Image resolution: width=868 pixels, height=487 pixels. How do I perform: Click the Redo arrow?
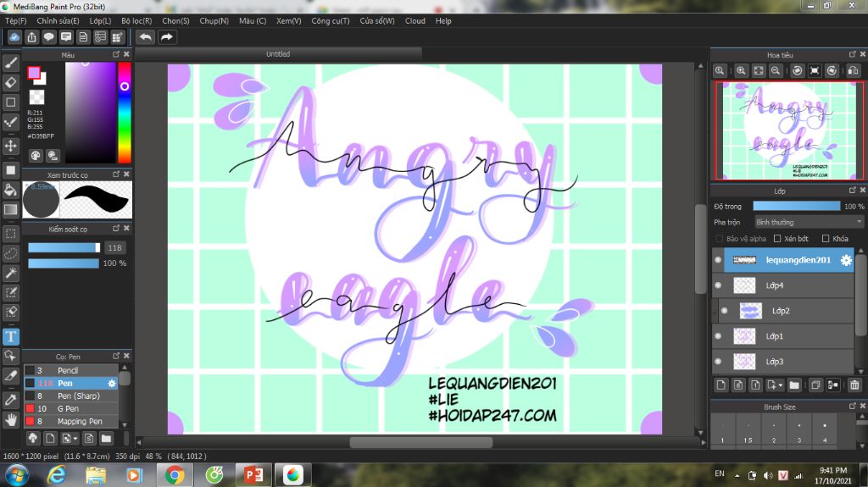167,37
